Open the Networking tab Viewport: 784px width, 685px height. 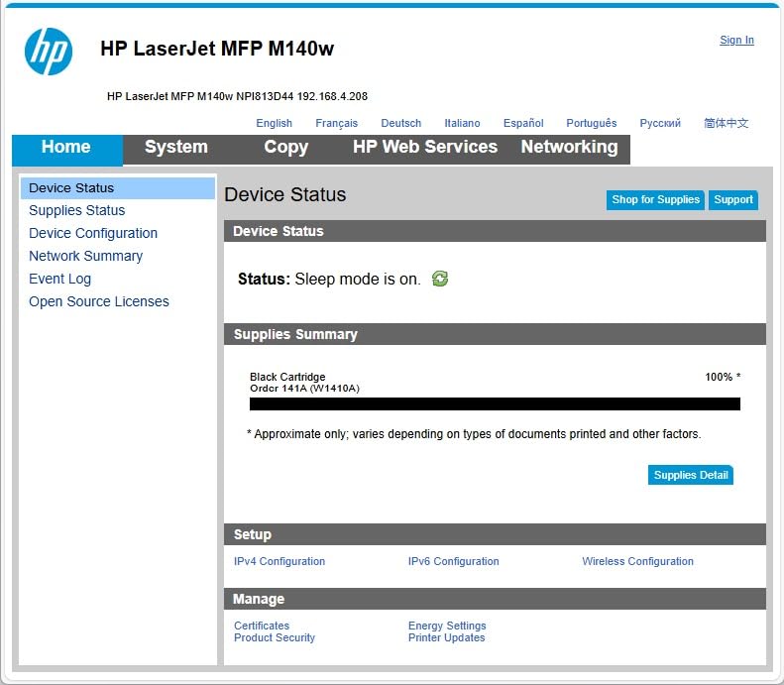570,147
